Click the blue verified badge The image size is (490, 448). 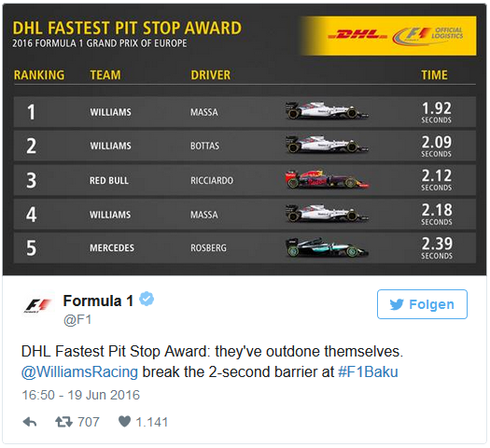click(147, 300)
